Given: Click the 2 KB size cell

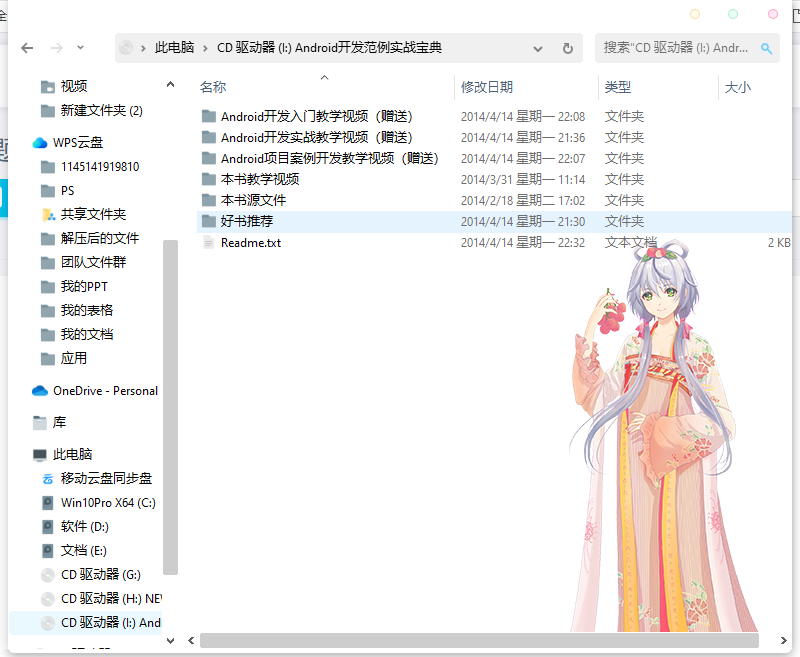Looking at the screenshot, I should click(779, 243).
